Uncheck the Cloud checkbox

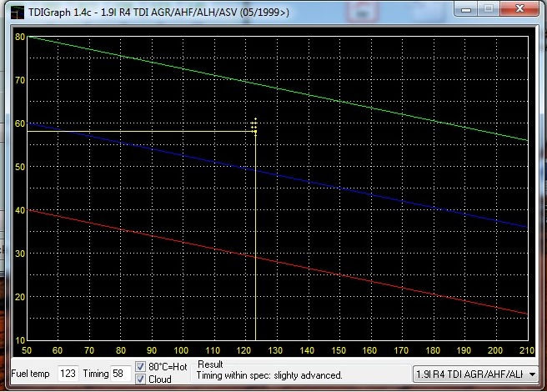(141, 379)
